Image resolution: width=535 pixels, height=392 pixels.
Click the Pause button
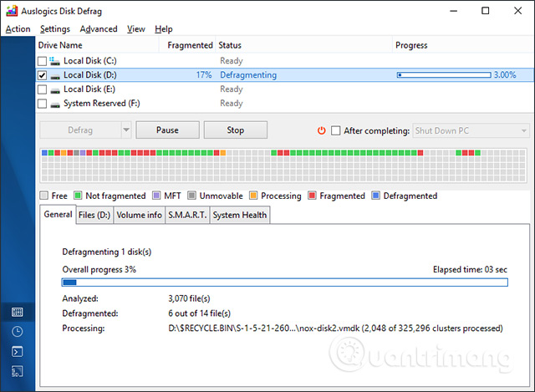[x=167, y=130]
